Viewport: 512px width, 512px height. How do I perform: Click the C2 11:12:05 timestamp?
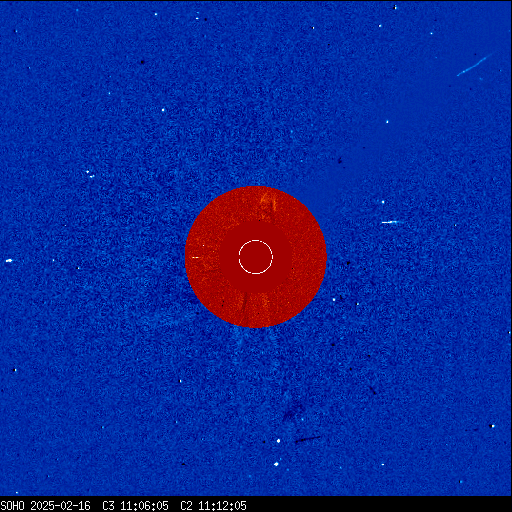(213, 506)
